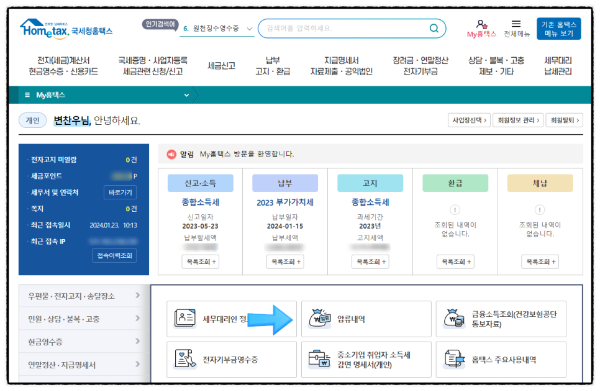This screenshot has width=600, height=391.
Task: Select the 납부 tab header
Action: [x=285, y=183]
